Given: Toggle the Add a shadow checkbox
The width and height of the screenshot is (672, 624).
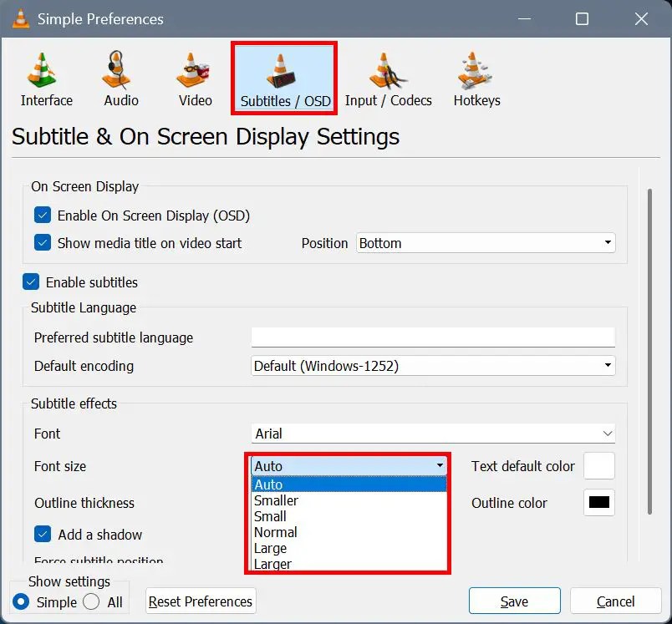Looking at the screenshot, I should pos(43,534).
